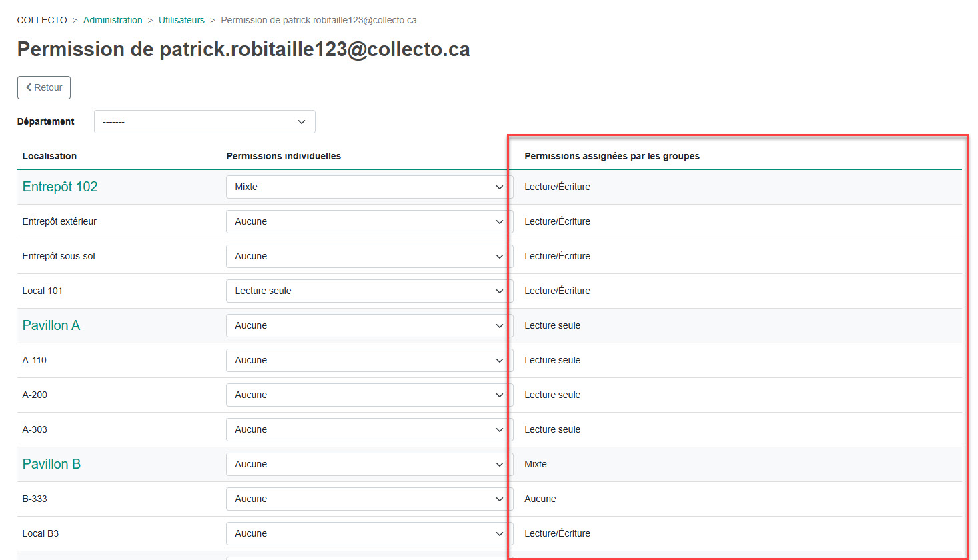
Task: Expand Entrepôt extérieur permission dropdown
Action: point(369,222)
